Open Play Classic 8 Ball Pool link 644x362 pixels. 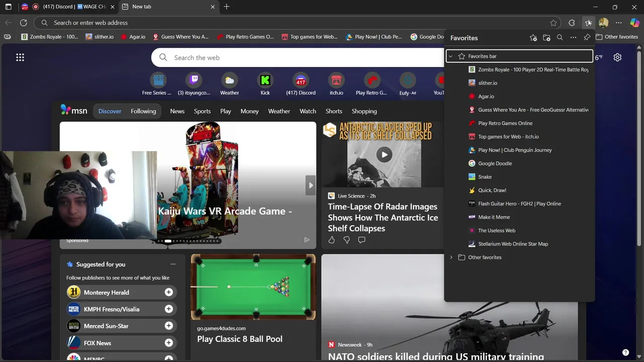(239, 339)
